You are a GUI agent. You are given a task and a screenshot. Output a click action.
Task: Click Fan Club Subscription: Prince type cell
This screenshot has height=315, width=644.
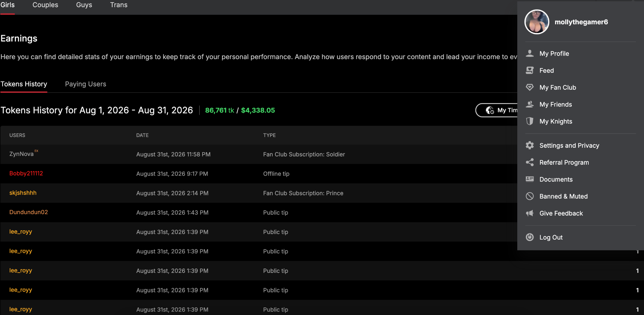tap(303, 193)
